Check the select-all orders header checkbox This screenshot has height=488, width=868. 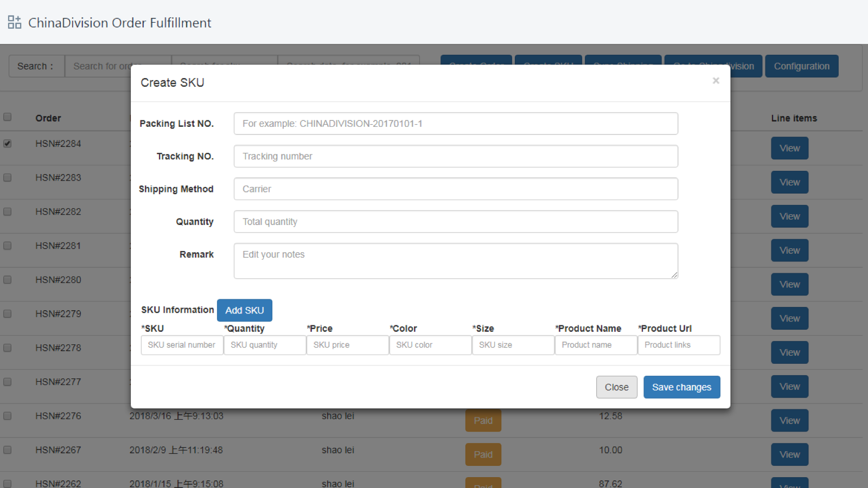(8, 117)
